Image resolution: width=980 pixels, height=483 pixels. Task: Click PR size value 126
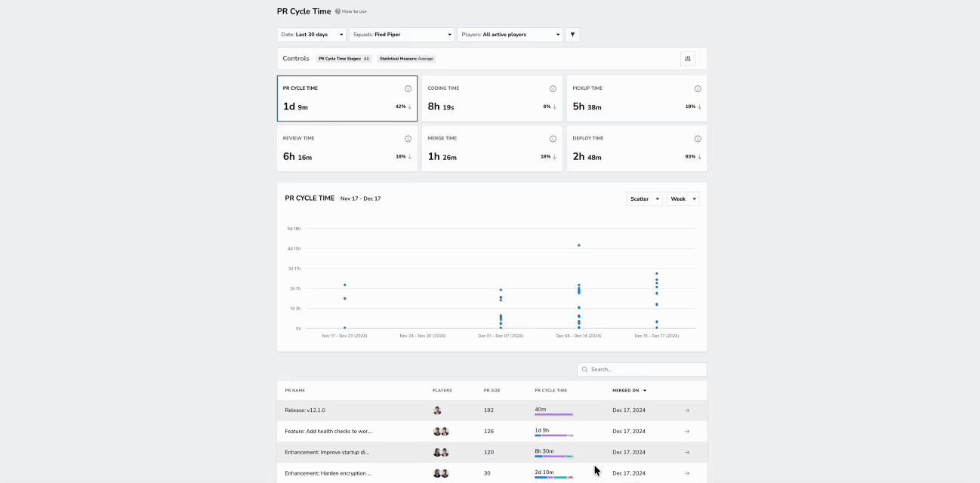488,432
